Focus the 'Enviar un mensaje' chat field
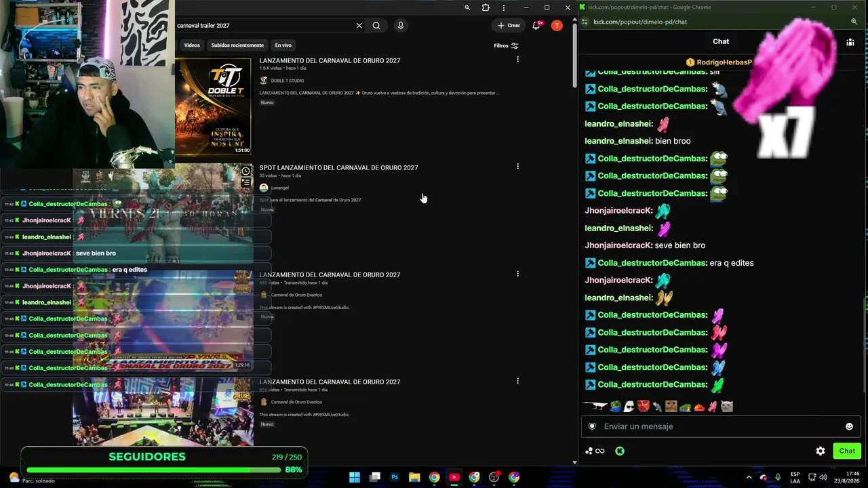868x488 pixels. click(722, 426)
